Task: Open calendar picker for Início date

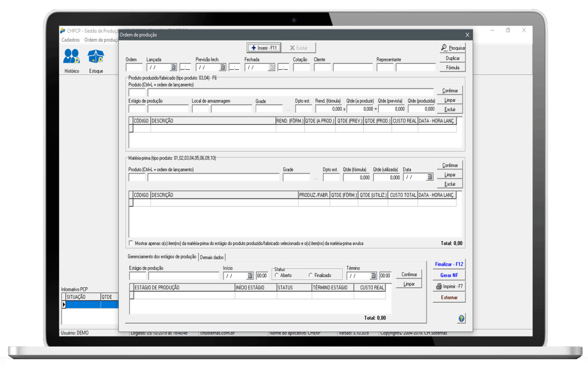Action: pos(250,276)
